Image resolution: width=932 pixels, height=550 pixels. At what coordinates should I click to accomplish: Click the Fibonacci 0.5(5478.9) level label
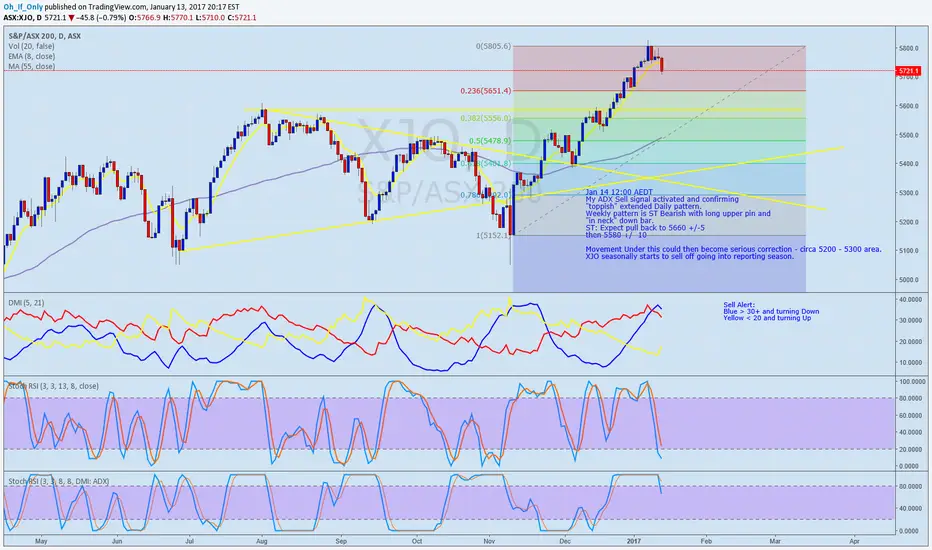(490, 141)
